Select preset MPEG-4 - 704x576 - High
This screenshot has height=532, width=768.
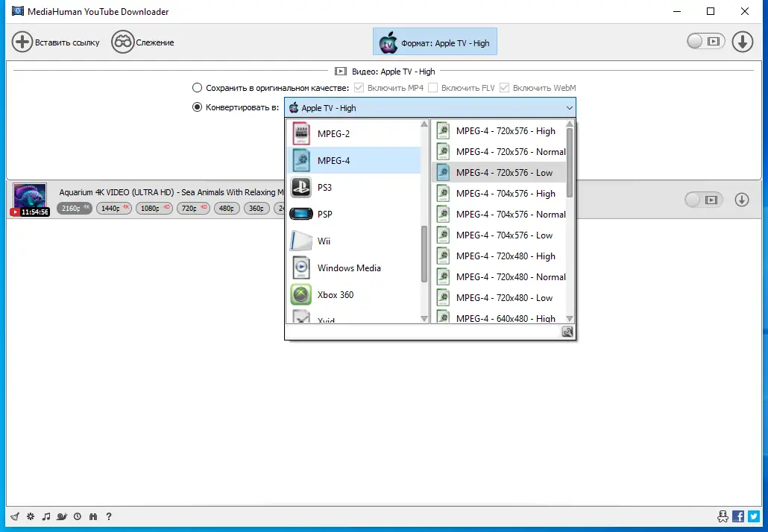[499, 193]
